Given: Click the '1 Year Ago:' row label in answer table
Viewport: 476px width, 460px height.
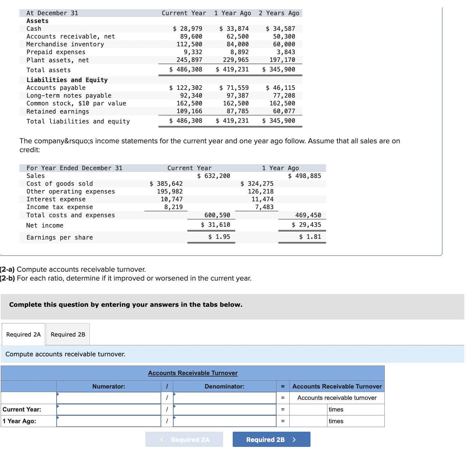Looking at the screenshot, I should click(x=19, y=421).
